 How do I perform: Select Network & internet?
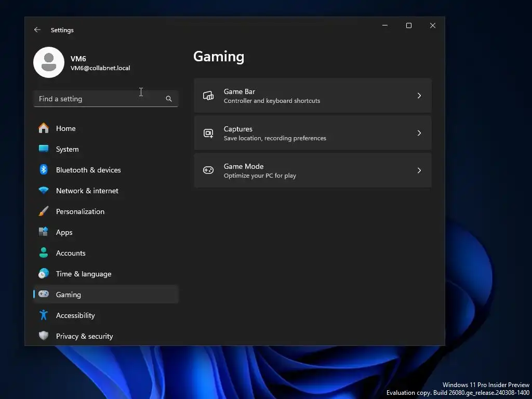(x=106, y=190)
